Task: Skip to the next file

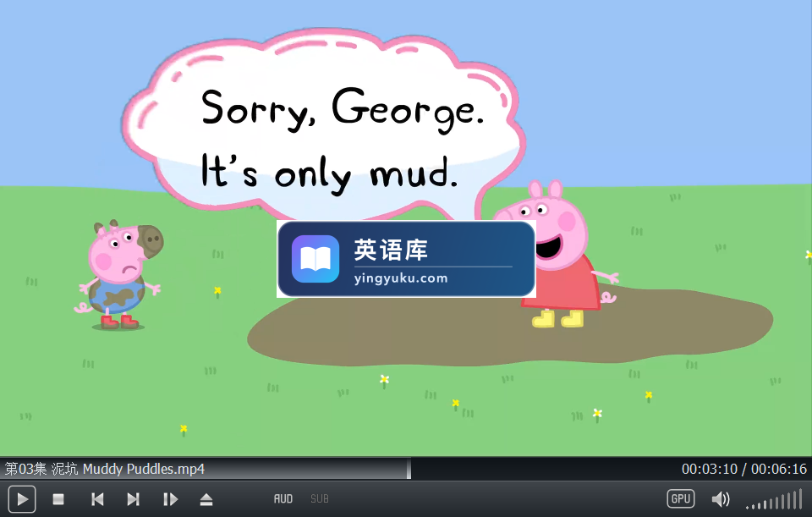Action: click(134, 499)
